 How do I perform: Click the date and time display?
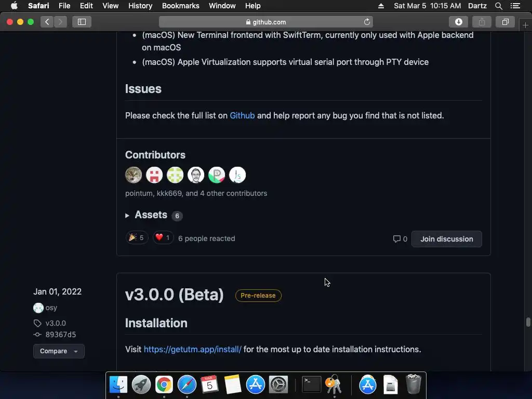point(427,6)
